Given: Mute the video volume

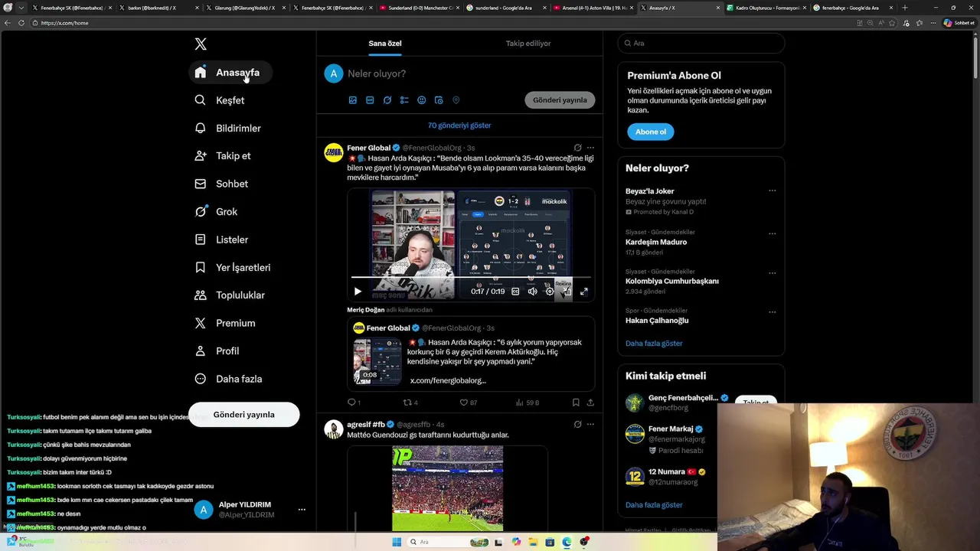Looking at the screenshot, I should (x=532, y=292).
